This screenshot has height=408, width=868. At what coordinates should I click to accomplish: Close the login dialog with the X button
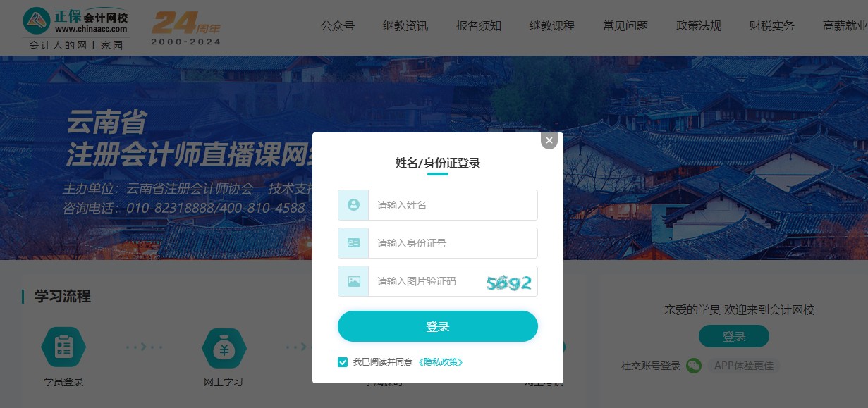point(549,140)
